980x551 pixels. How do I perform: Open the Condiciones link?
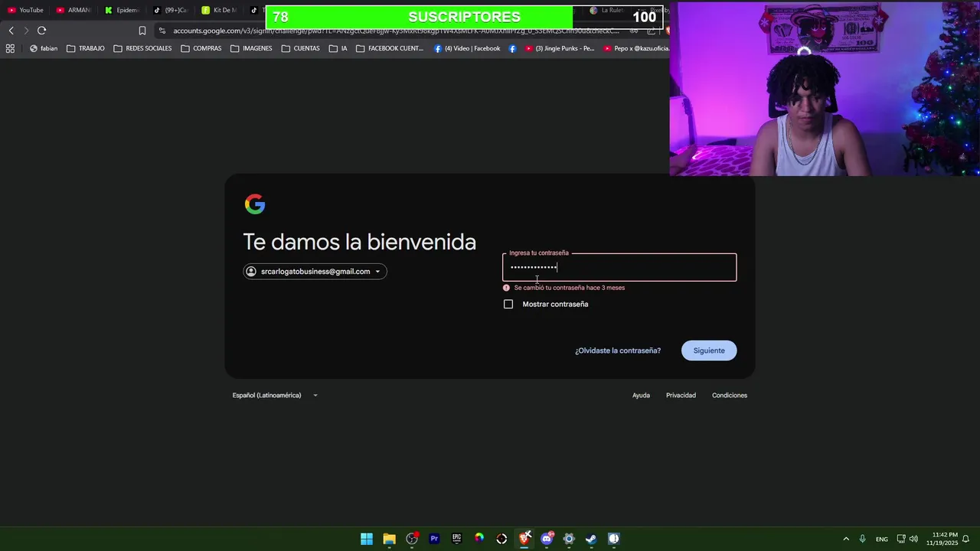click(x=730, y=396)
